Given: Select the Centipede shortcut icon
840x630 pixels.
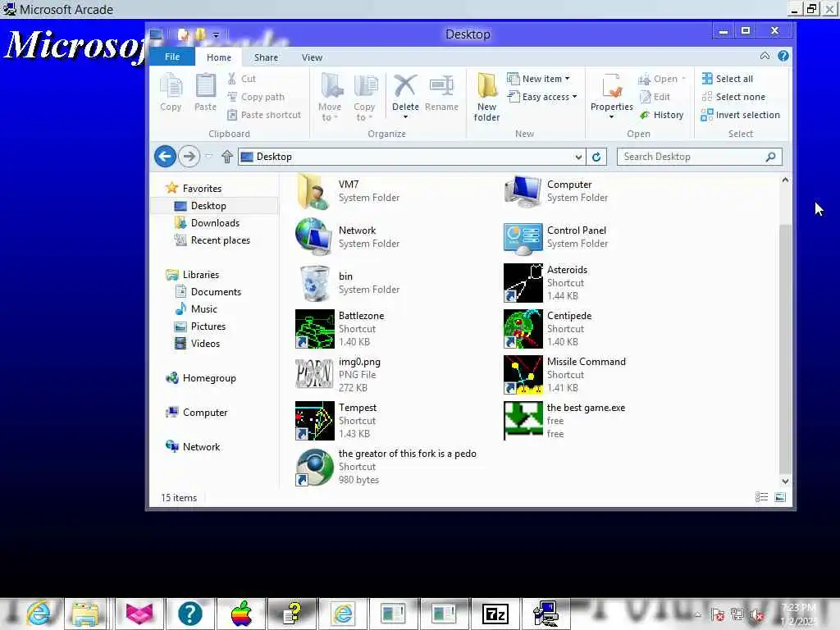Looking at the screenshot, I should tap(523, 329).
